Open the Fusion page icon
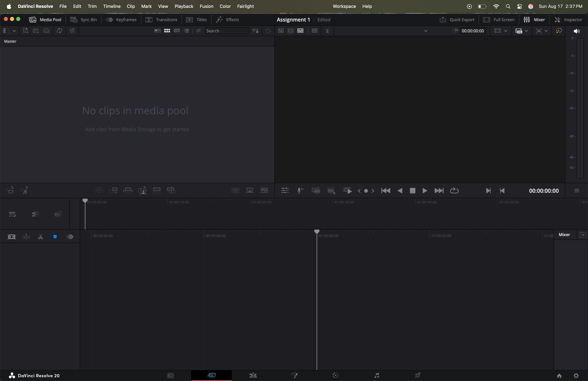 [x=294, y=375]
